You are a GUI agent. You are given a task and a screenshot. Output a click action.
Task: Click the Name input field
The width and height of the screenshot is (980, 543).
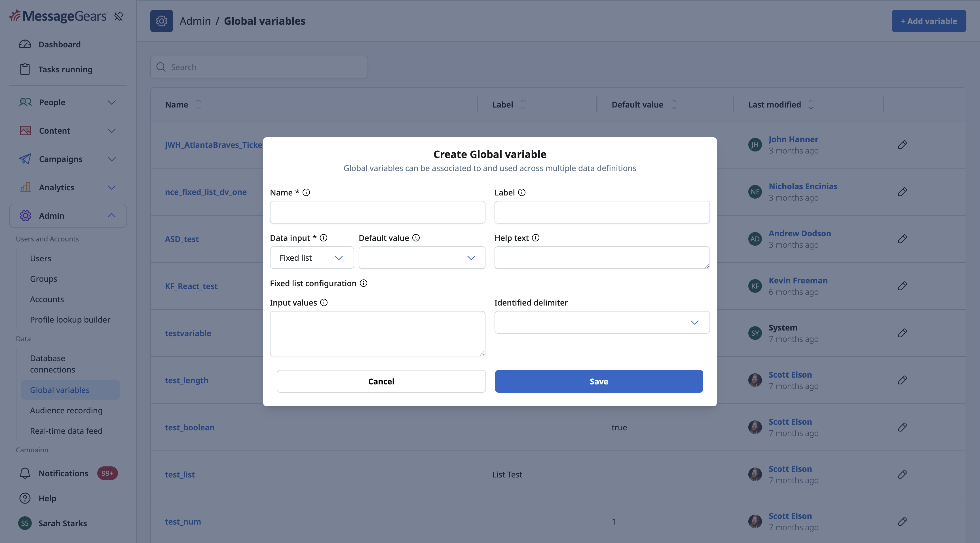(x=377, y=212)
